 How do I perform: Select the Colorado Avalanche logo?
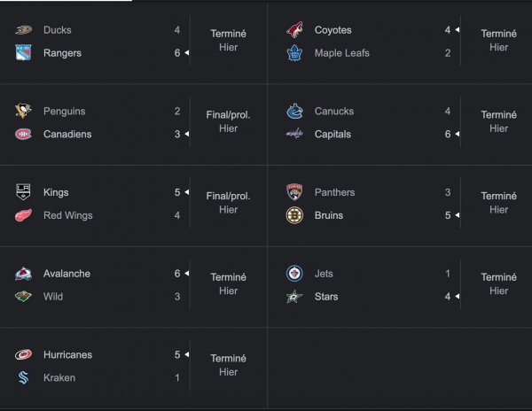pos(23,274)
